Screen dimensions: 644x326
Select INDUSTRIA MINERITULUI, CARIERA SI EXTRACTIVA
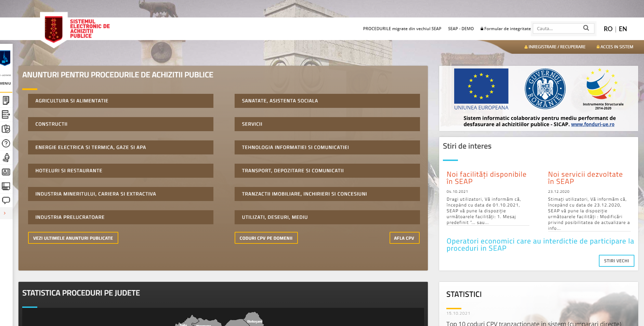click(121, 194)
